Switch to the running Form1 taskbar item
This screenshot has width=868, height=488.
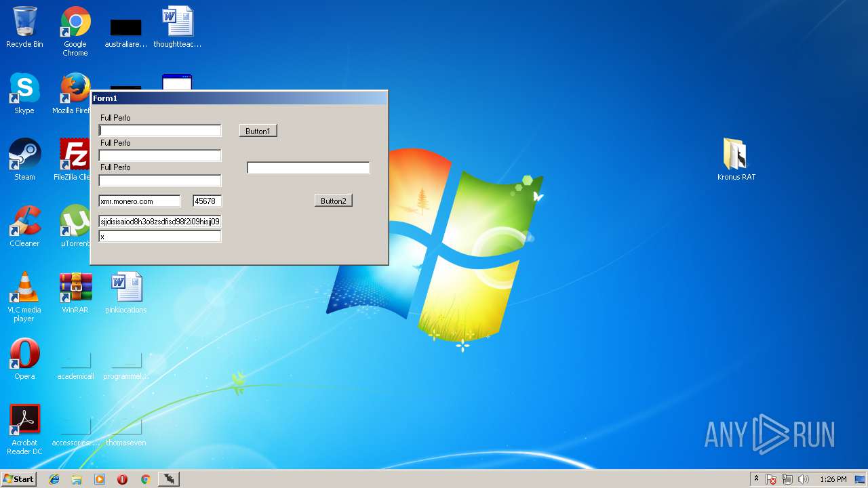click(x=169, y=479)
